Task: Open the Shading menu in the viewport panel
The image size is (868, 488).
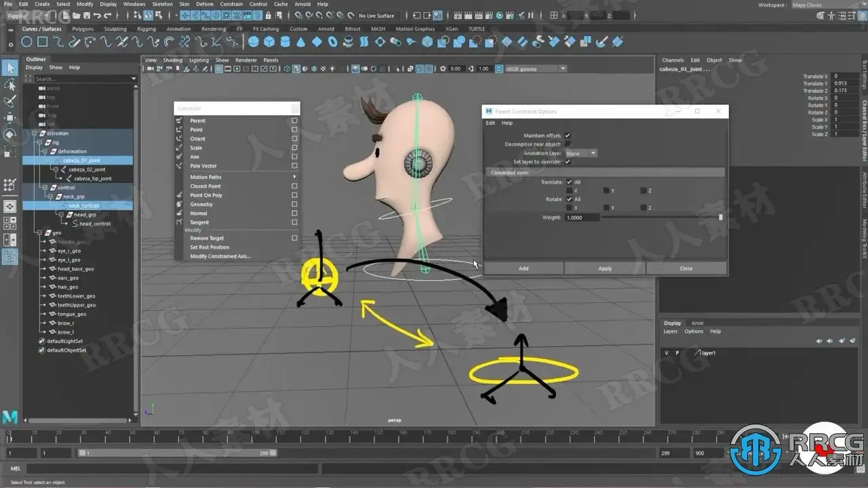Action: [x=173, y=60]
